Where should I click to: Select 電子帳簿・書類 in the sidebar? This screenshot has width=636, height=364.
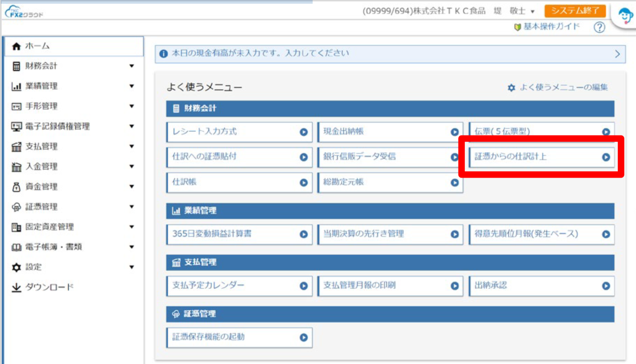click(54, 246)
